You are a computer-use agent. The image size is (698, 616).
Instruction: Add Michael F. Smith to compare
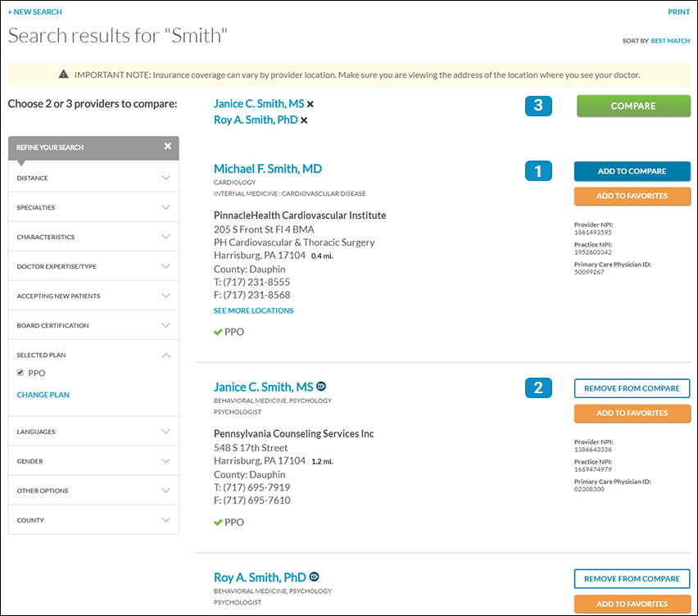[632, 171]
